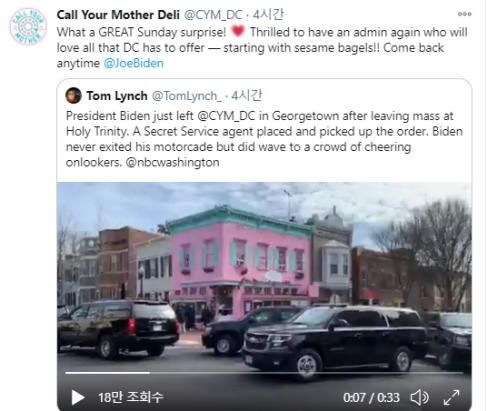Click the red heart emoji in tweet
The width and height of the screenshot is (497, 411).
[238, 31]
